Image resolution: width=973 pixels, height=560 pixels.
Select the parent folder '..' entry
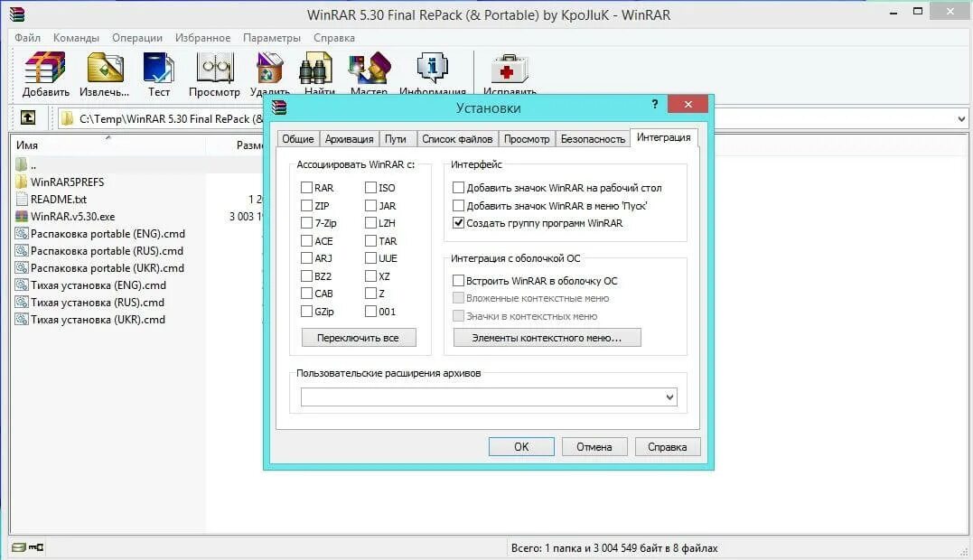[x=27, y=164]
